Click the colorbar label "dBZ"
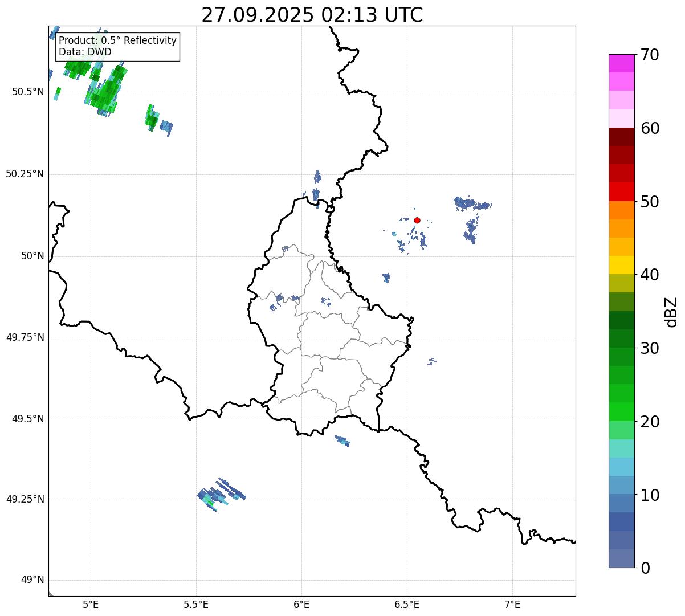 click(672, 312)
